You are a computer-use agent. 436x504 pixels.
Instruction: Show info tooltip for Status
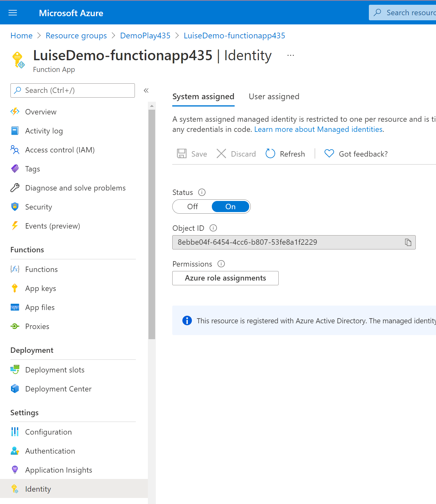[202, 192]
